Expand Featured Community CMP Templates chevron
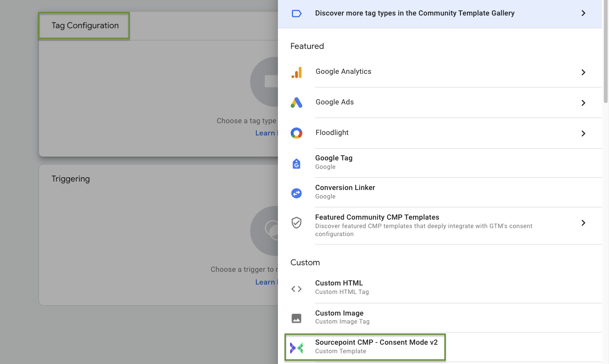 click(583, 222)
